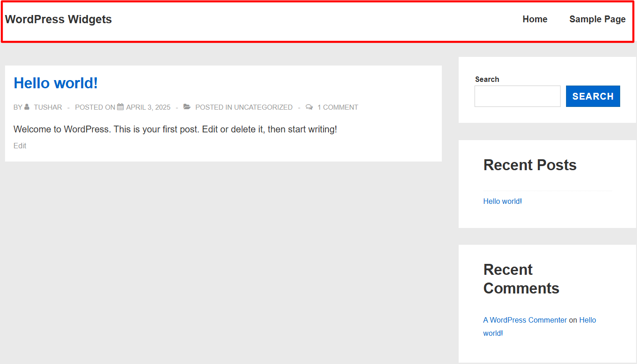637x364 pixels.
Task: Click the Search label above the field
Action: click(487, 79)
